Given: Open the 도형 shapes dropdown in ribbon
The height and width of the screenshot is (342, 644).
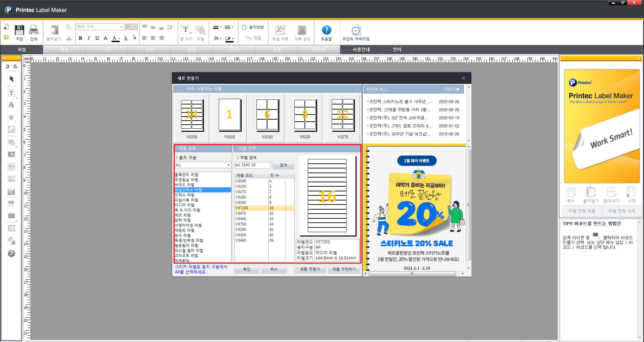Looking at the screenshot, I should [201, 33].
